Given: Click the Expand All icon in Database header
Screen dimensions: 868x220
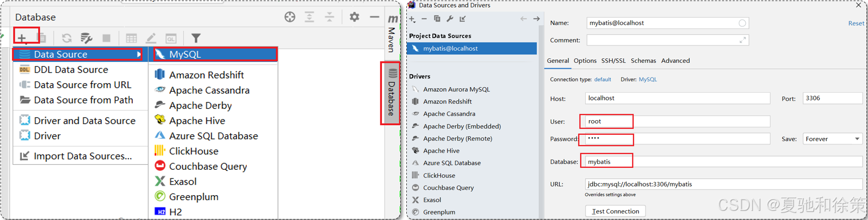Looking at the screenshot, I should pos(309,17).
